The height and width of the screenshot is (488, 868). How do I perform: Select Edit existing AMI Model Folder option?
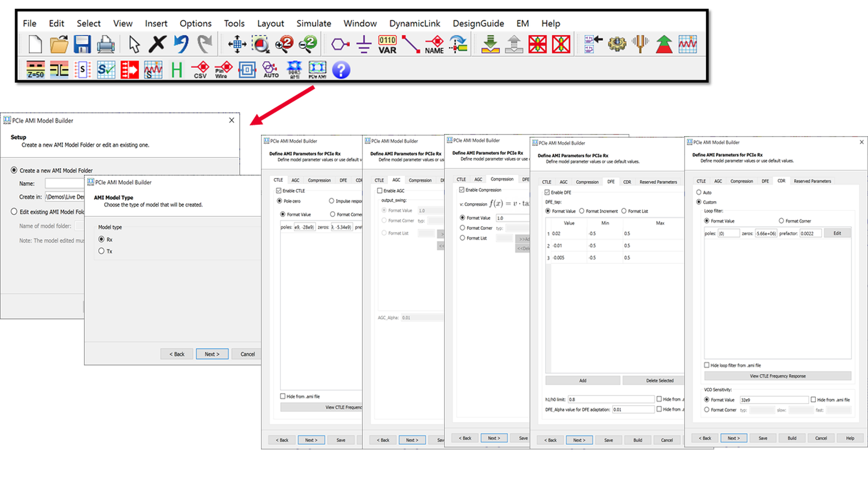tap(14, 211)
